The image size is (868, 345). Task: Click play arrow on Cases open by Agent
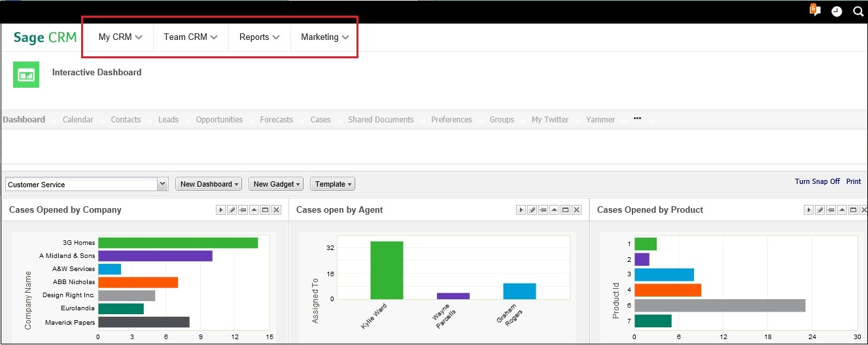(x=521, y=210)
